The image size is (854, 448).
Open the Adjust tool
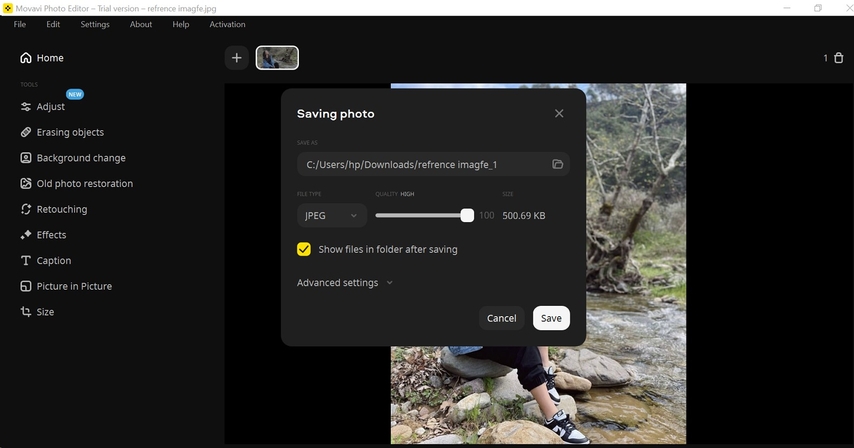(42, 107)
